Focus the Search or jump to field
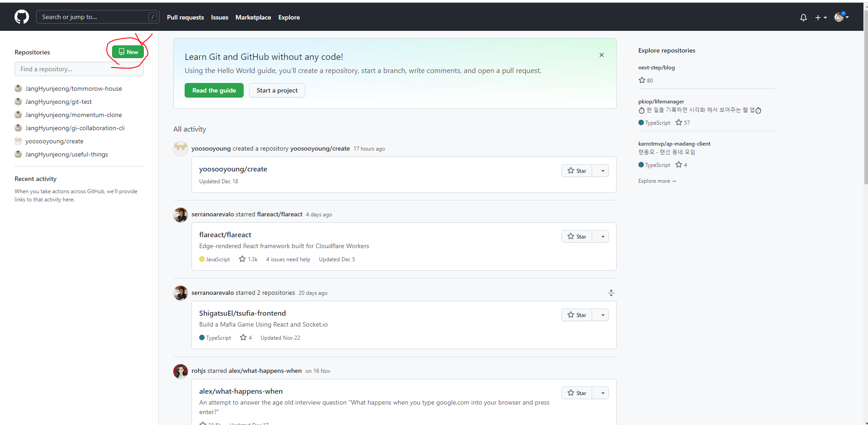This screenshot has width=868, height=425. point(98,17)
